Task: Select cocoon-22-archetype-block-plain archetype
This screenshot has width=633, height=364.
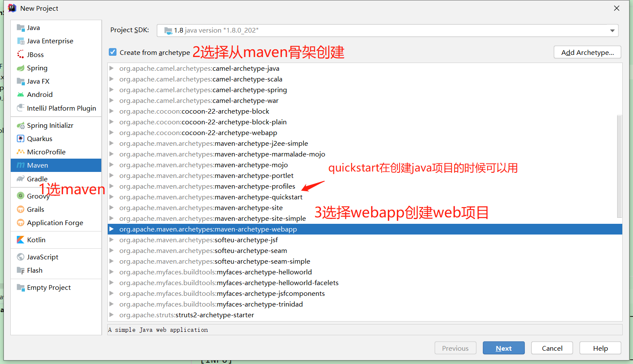Action: tap(365, 122)
